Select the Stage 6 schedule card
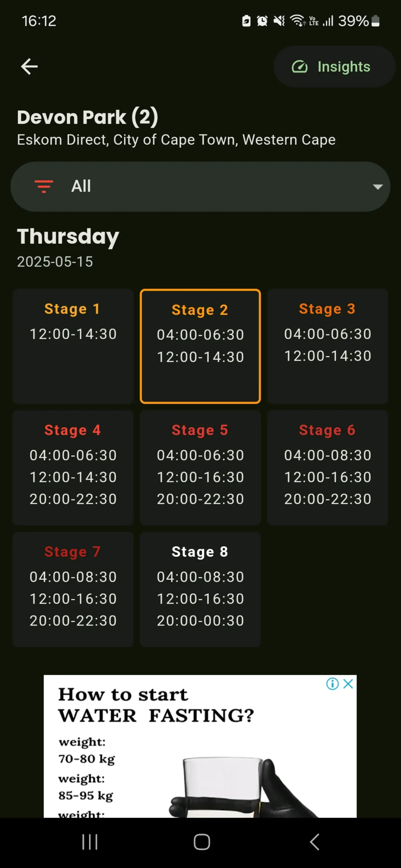This screenshot has height=868, width=401. tap(327, 468)
